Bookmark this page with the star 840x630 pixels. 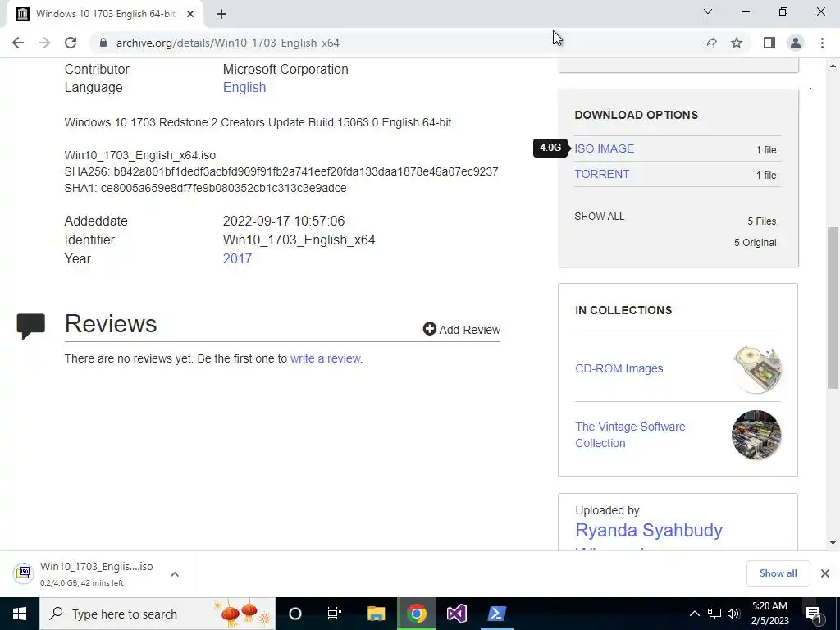pyautogui.click(x=737, y=43)
